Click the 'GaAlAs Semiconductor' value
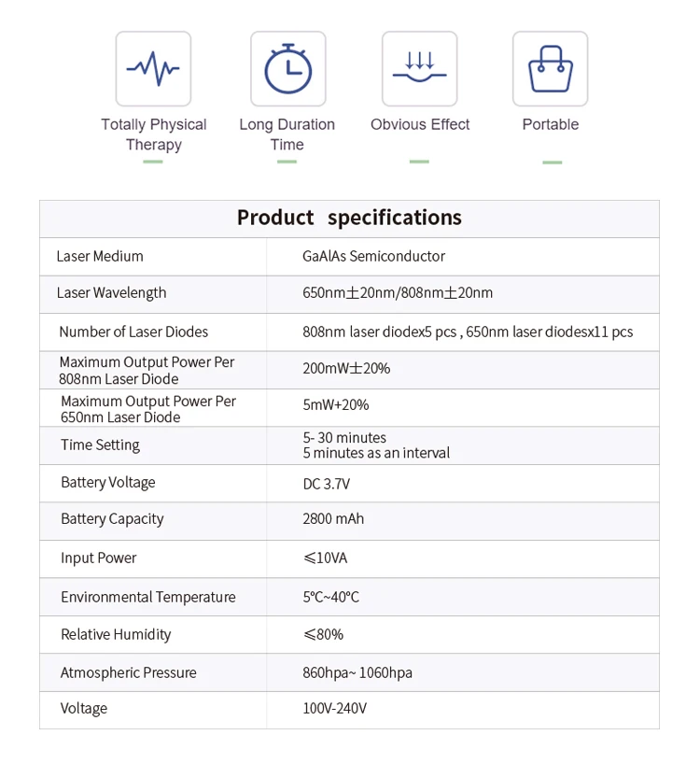700x763 pixels. tap(373, 256)
